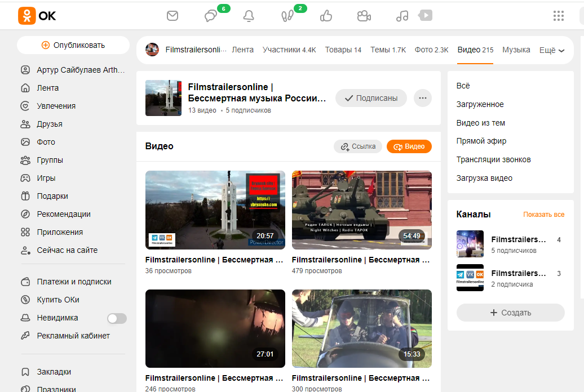Click the OK logo to go home
Viewport: 584px width, 392px height.
37,16
